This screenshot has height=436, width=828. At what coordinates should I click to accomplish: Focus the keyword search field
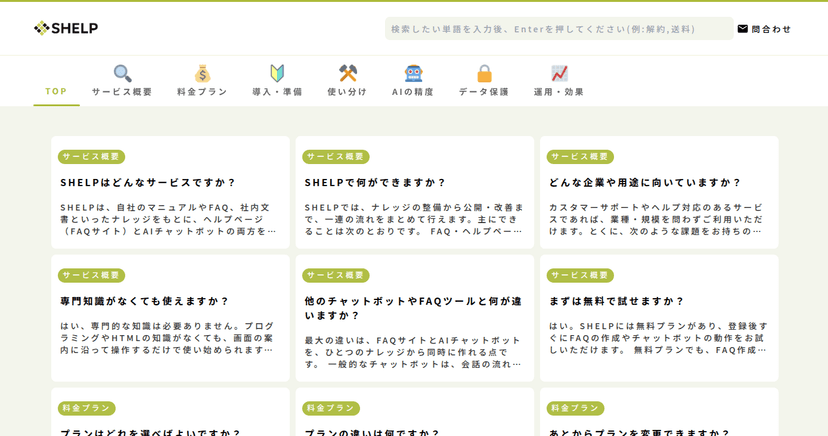click(559, 29)
